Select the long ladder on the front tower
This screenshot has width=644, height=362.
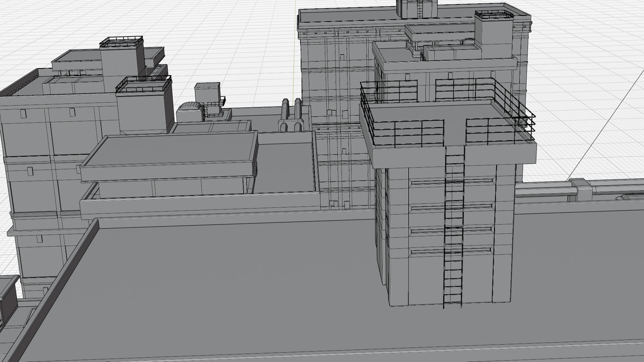pyautogui.click(x=454, y=227)
